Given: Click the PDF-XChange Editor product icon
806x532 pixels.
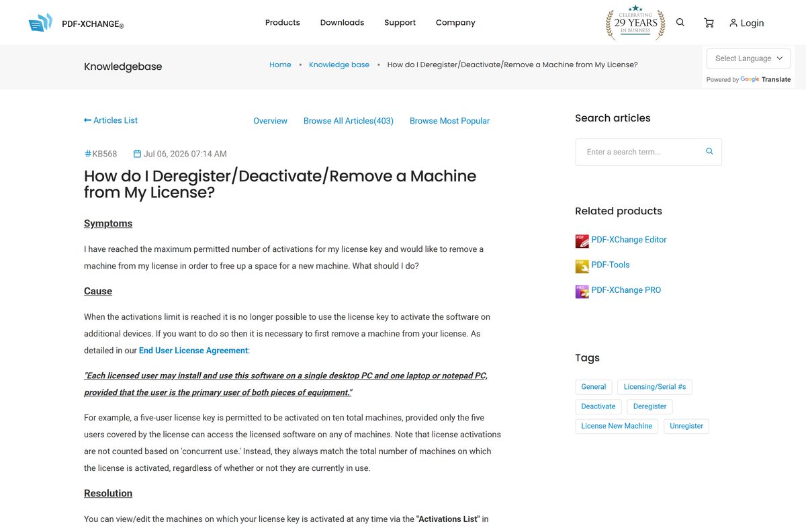Looking at the screenshot, I should [x=582, y=240].
